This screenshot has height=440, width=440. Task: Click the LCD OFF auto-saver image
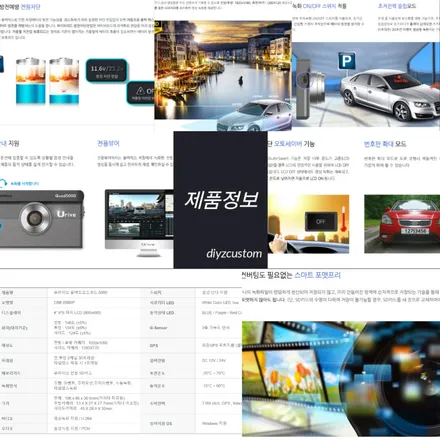pyautogui.click(x=308, y=224)
